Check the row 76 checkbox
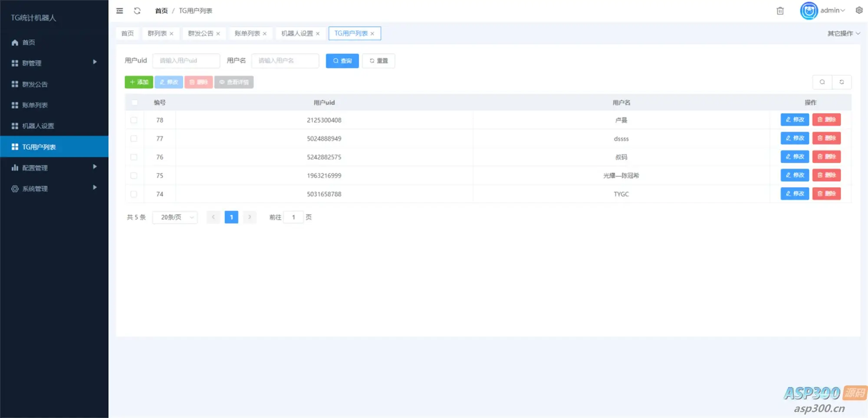The width and height of the screenshot is (868, 418). click(x=134, y=157)
